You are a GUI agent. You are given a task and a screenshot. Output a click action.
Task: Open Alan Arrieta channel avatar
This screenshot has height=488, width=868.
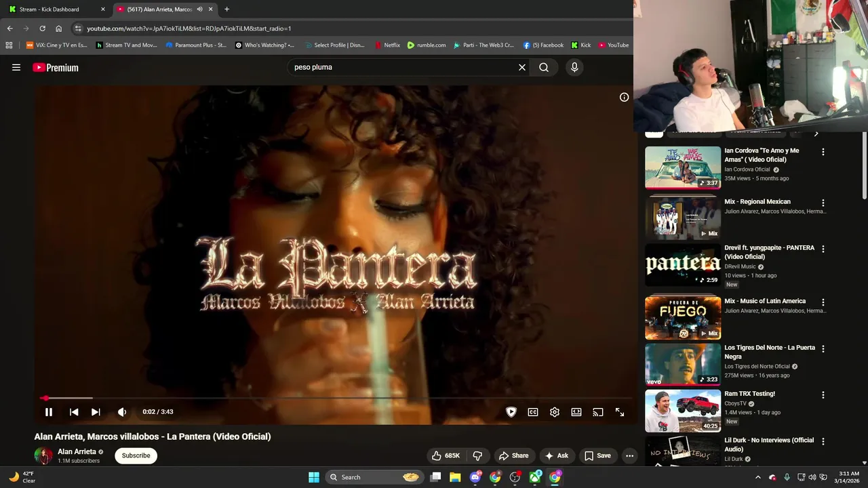click(x=43, y=455)
